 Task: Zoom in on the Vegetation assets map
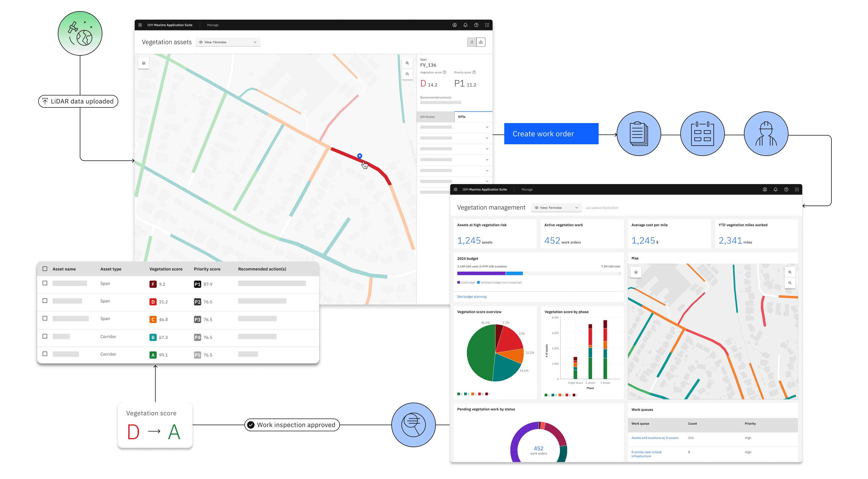[x=407, y=63]
